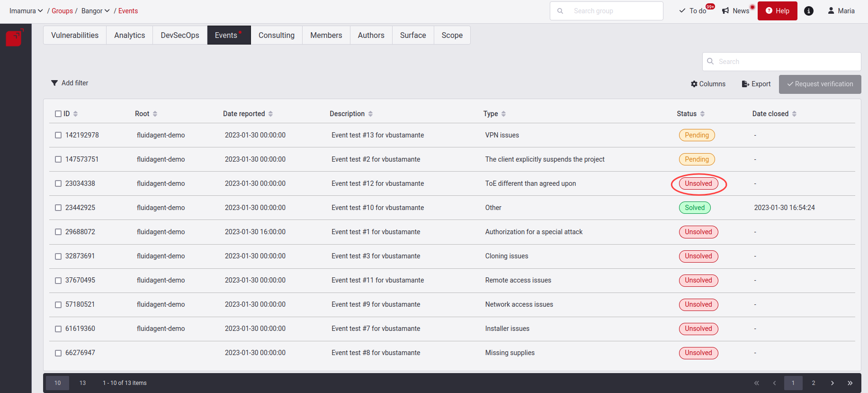Open the DevSecOps tab
Screen dimensions: 868x393
click(180, 35)
